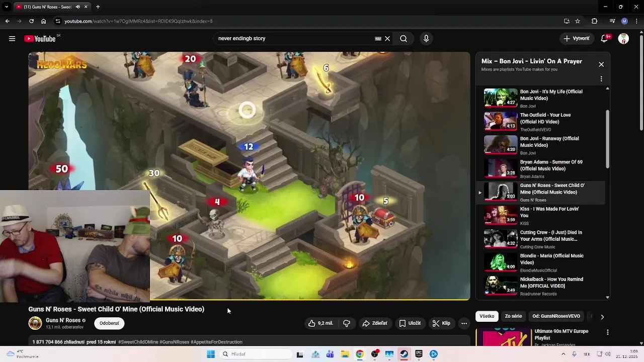
Task: Show hidden system tray icons chevron
Action: point(562,354)
